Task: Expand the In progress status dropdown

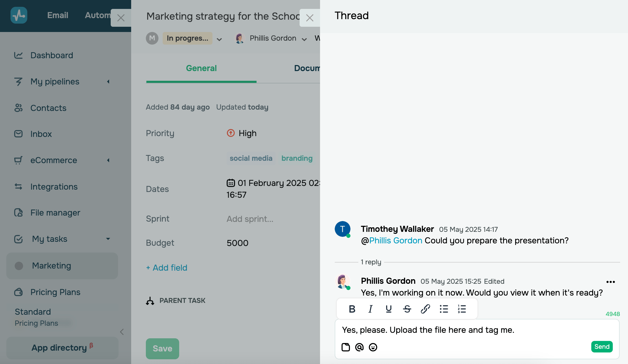Action: tap(219, 39)
